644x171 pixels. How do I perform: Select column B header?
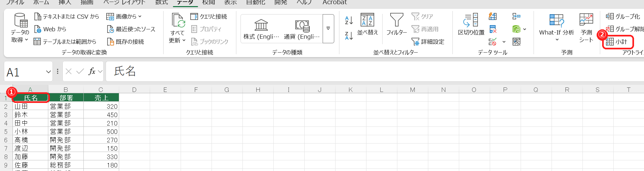[x=66, y=90]
